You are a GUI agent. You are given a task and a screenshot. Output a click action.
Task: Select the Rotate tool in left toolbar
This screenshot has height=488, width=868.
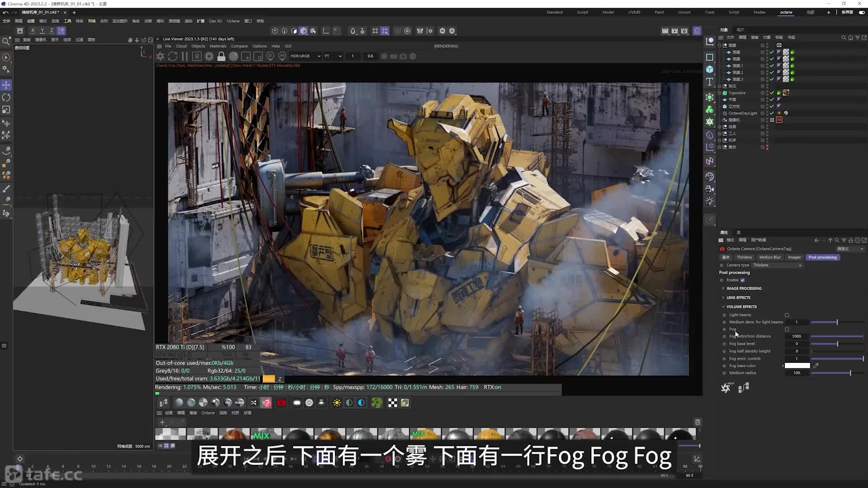(x=6, y=98)
